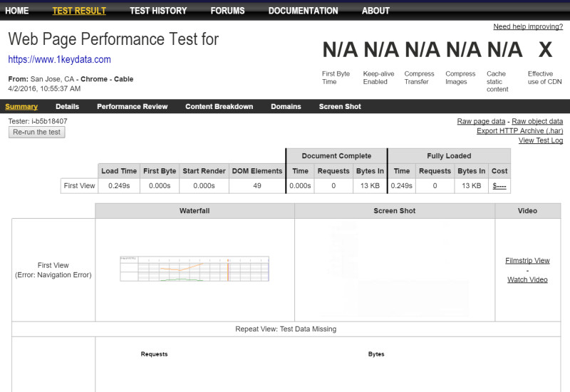Open the Screen Shot tab
Screen dimensions: 570x392
click(340, 106)
